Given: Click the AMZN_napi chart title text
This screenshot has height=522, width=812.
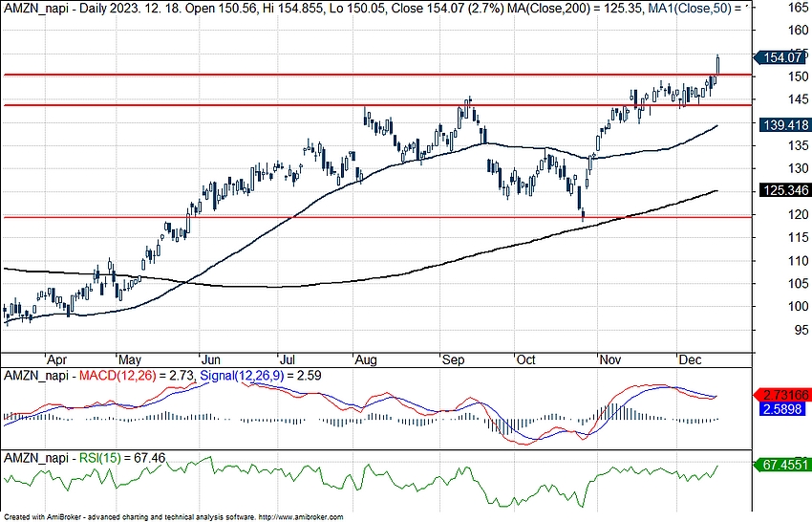Looking at the screenshot, I should pyautogui.click(x=36, y=10).
